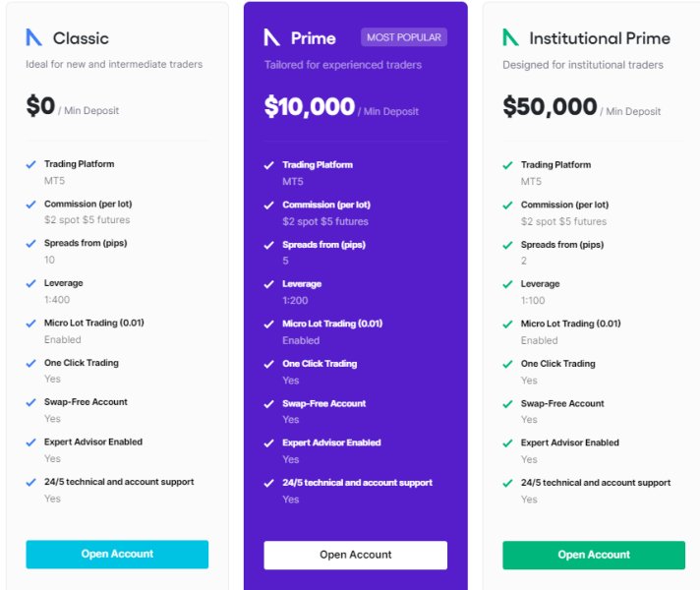Image resolution: width=700 pixels, height=590 pixels.
Task: Select the Institutional Prime plan heading
Action: tap(599, 38)
